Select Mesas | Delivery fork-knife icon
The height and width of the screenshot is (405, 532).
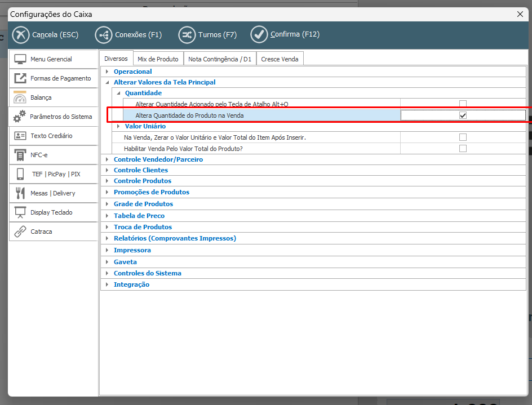coord(20,193)
